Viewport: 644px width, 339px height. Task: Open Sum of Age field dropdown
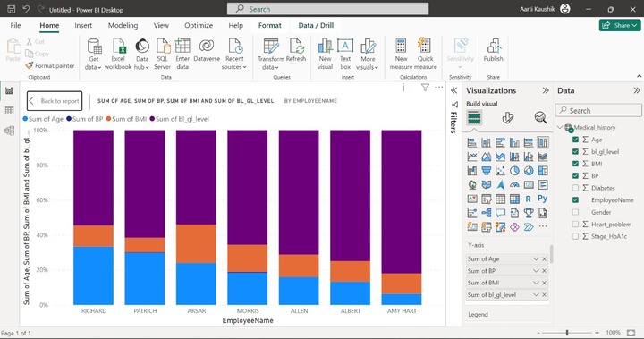[536, 258]
